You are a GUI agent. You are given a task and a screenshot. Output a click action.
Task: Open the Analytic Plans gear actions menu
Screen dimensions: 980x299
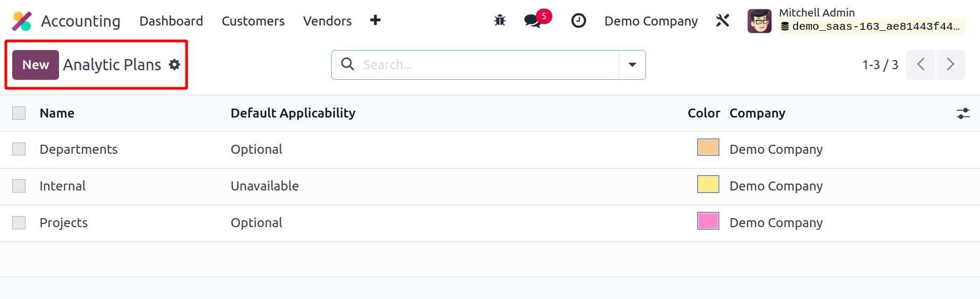click(174, 65)
